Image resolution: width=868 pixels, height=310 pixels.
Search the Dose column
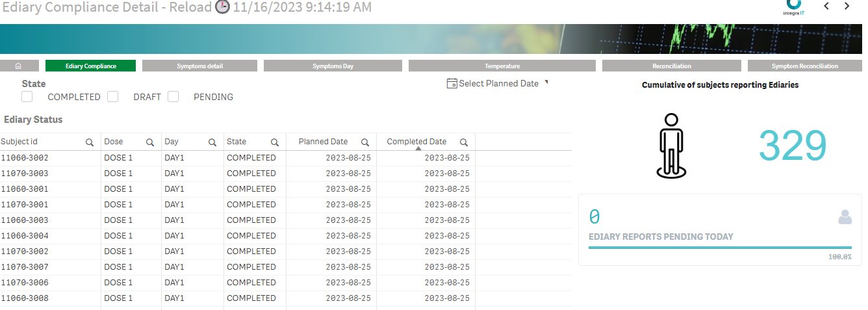(150, 142)
